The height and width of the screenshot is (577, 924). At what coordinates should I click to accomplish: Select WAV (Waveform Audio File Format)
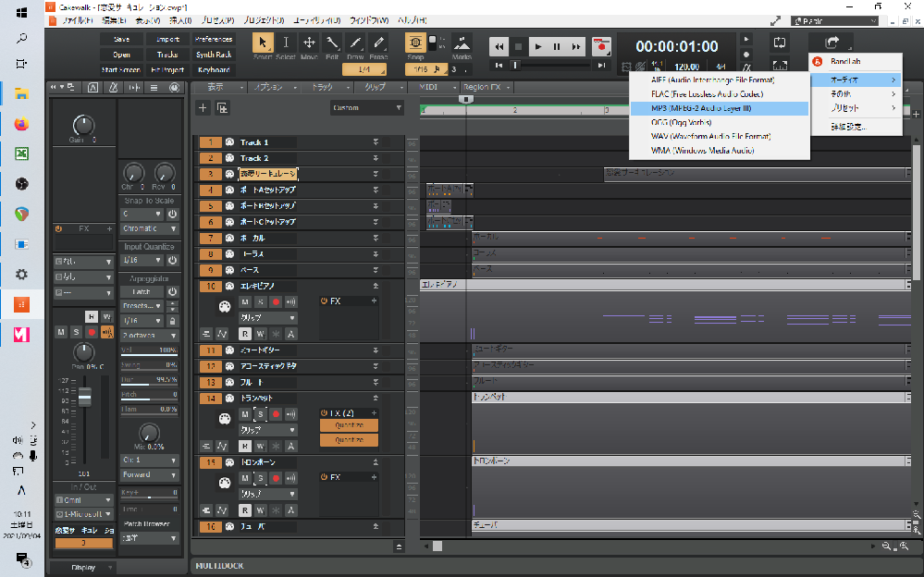719,136
